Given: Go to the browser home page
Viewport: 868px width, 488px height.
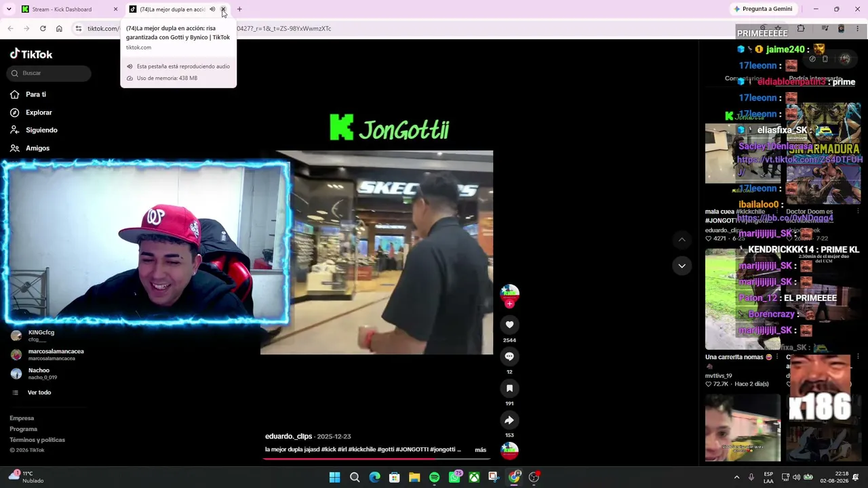Looking at the screenshot, I should [59, 28].
